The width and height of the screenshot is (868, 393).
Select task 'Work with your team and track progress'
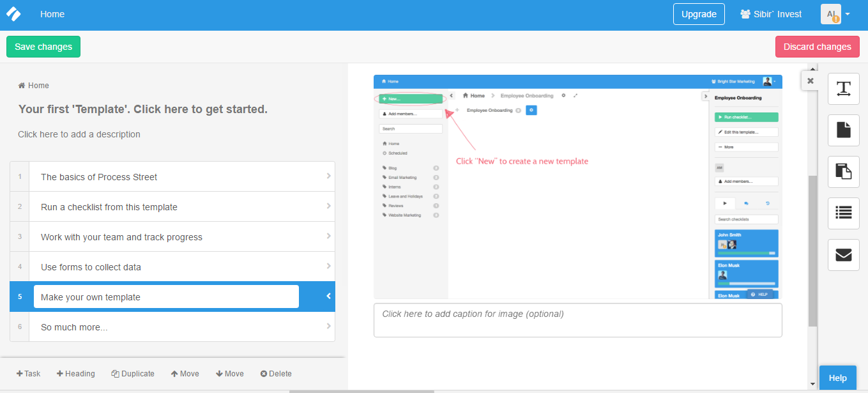pyautogui.click(x=172, y=236)
